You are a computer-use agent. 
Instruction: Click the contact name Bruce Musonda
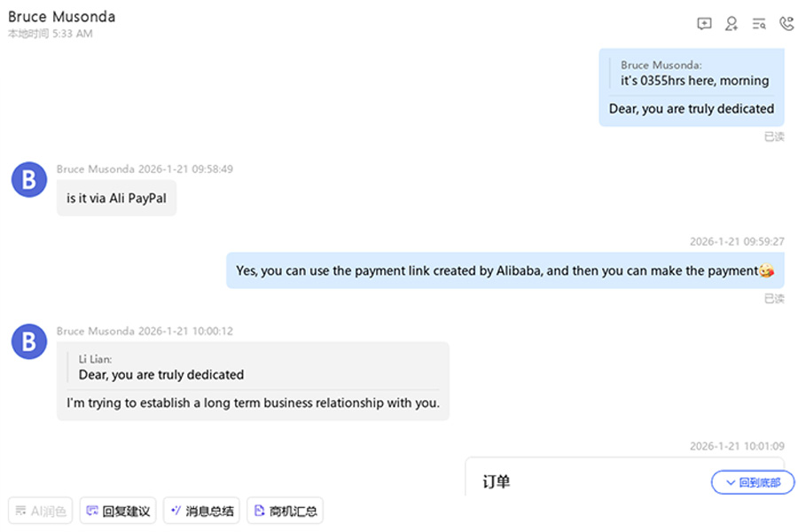tap(61, 16)
